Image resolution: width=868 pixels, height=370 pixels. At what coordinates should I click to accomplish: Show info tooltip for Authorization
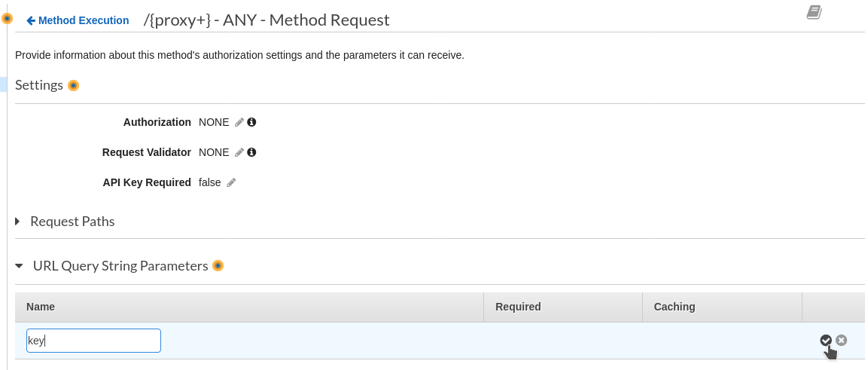click(252, 122)
